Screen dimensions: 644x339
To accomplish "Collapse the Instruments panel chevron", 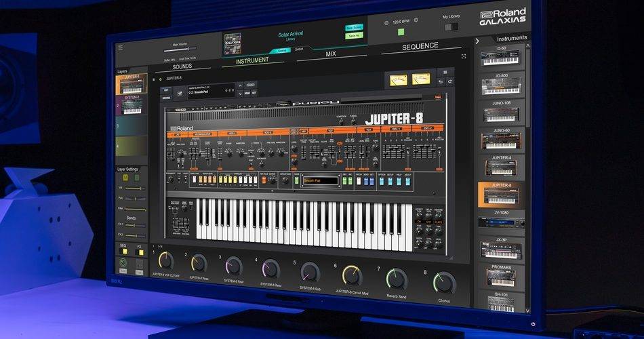I will [x=477, y=41].
